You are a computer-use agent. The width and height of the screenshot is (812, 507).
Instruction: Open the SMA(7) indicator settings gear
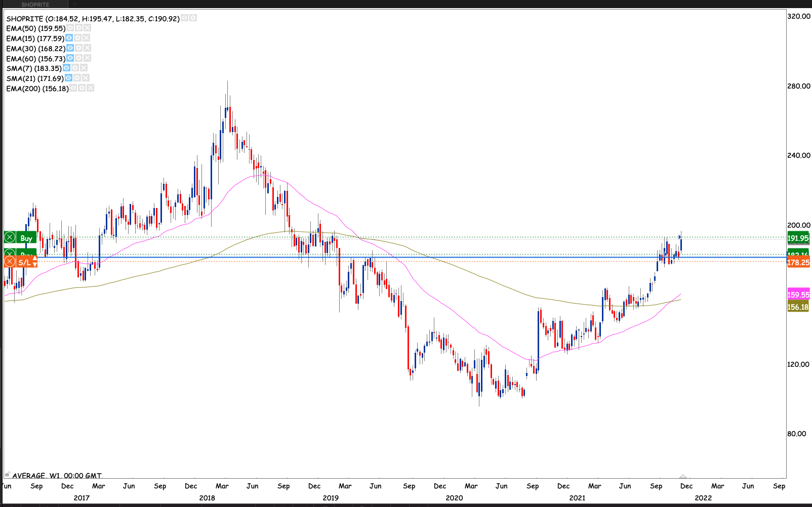pyautogui.click(x=75, y=68)
